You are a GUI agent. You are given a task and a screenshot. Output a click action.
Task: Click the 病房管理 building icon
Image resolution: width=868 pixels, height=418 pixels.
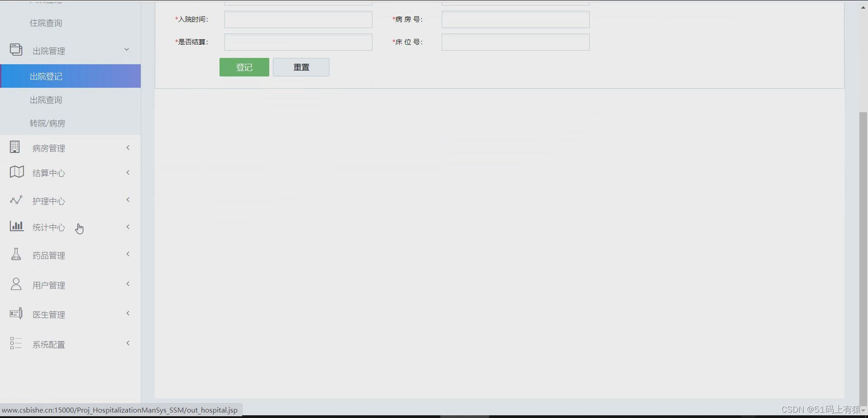click(15, 147)
